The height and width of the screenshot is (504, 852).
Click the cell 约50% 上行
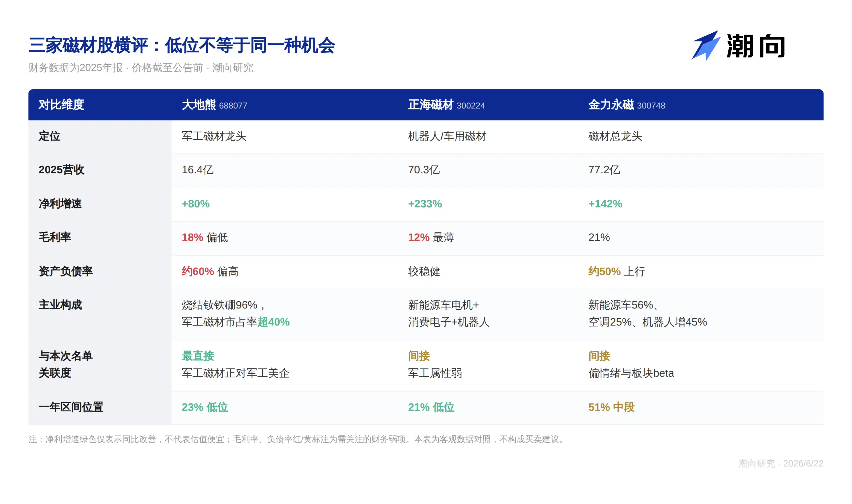pyautogui.click(x=617, y=271)
